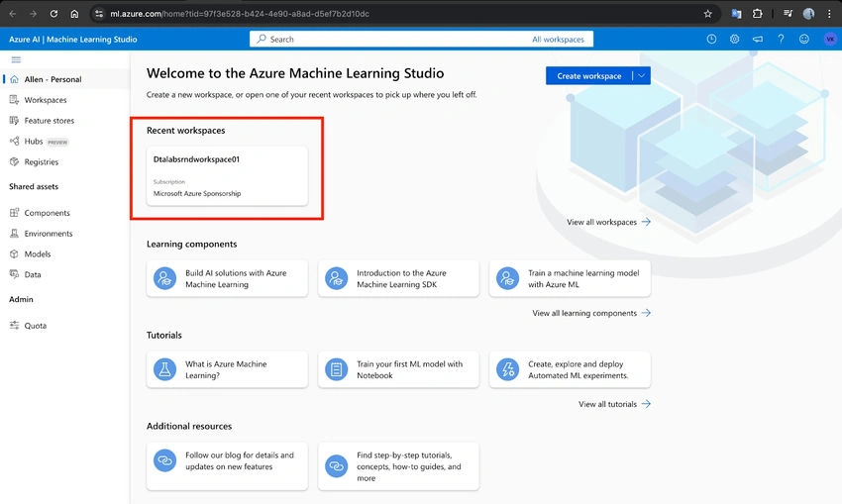The image size is (842, 504).
Task: Click the Azure AI | Machine Learning Studio title
Action: (x=73, y=40)
